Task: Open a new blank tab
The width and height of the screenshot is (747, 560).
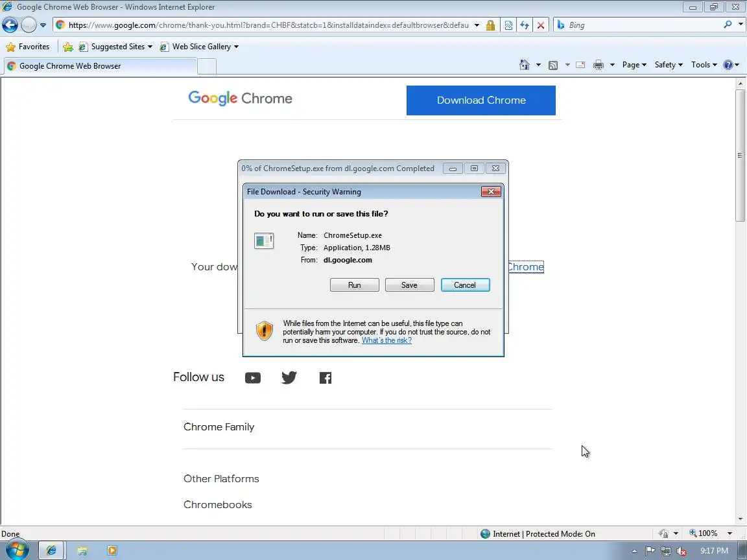Action: tap(207, 66)
